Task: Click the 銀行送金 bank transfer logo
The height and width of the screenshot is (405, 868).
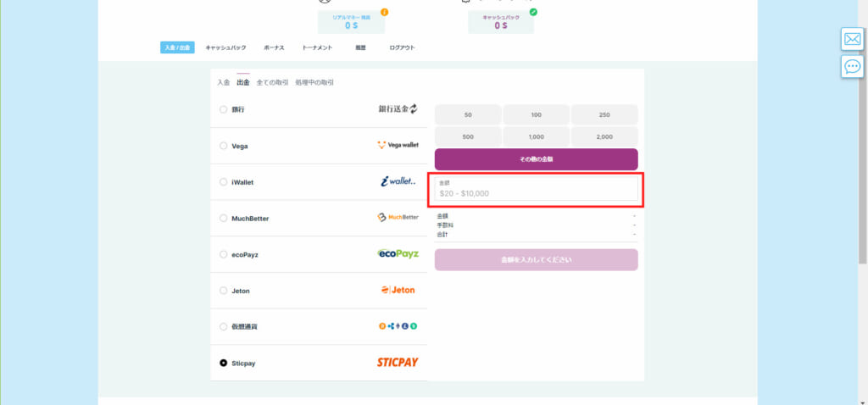Action: (x=398, y=109)
